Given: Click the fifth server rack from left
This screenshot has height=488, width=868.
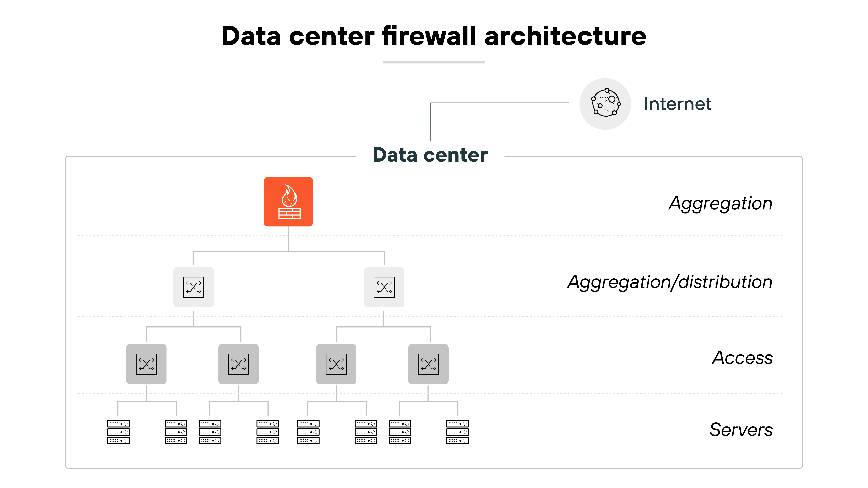Looking at the screenshot, I should (308, 432).
